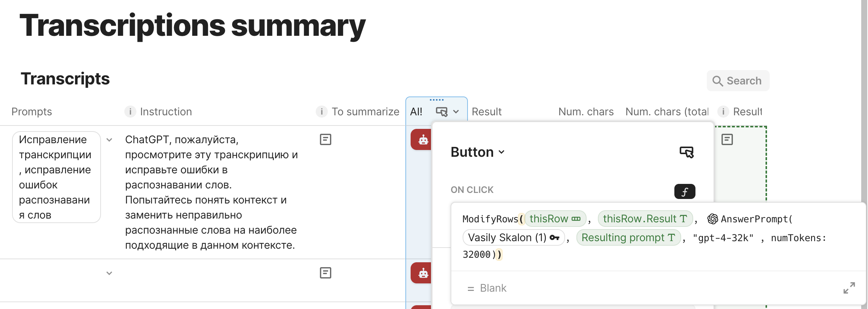Image resolution: width=868 pixels, height=309 pixels.
Task: Click the "gpt-4-32k" string in the formula
Action: click(x=723, y=238)
